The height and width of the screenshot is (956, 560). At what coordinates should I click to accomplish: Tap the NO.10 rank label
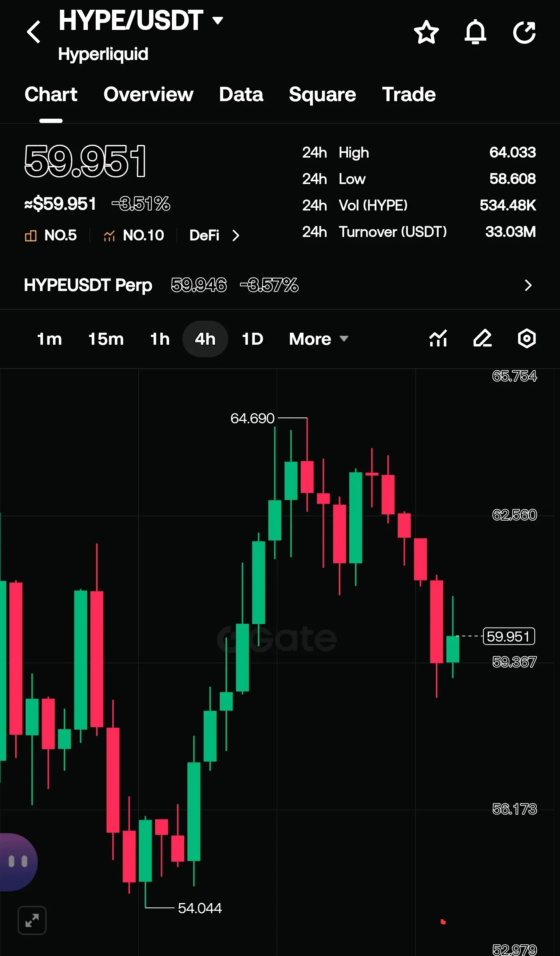click(143, 235)
